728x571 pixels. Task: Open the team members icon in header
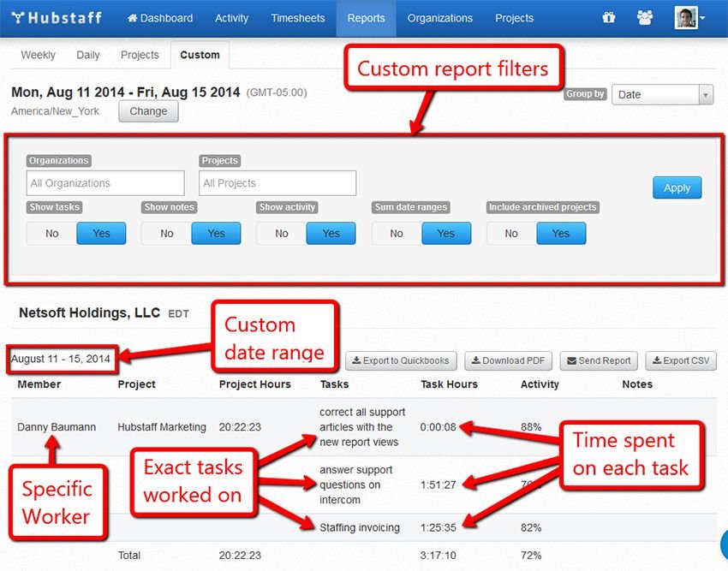coord(645,18)
